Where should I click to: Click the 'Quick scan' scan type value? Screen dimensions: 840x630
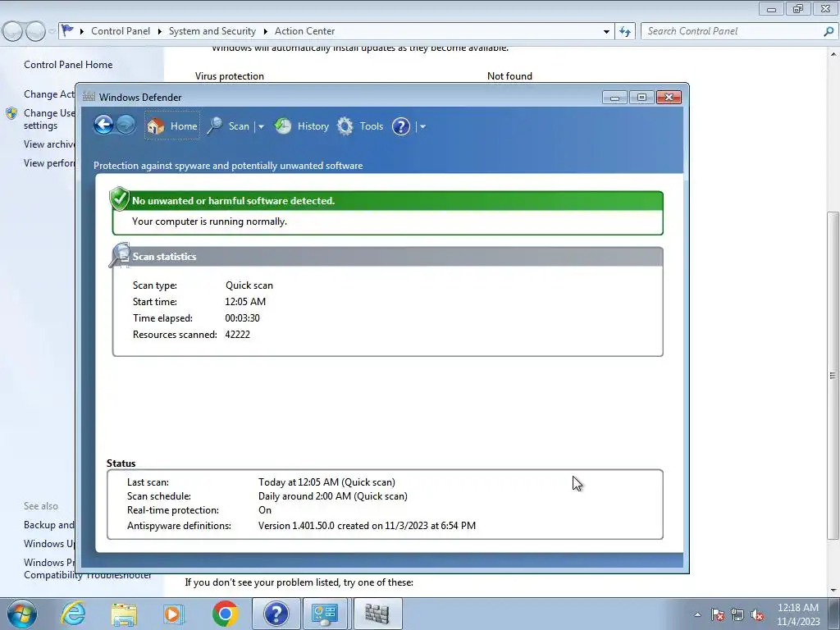[x=249, y=285]
